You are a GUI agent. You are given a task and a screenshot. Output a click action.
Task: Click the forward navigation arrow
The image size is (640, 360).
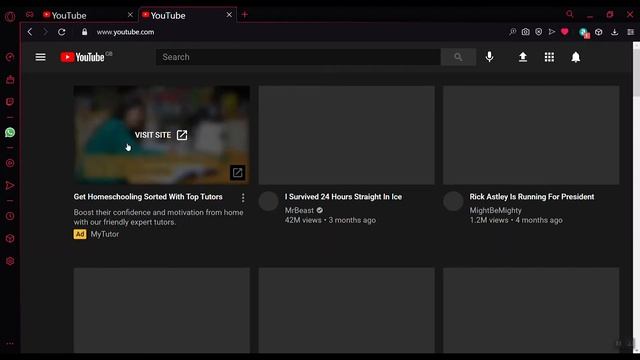45,32
